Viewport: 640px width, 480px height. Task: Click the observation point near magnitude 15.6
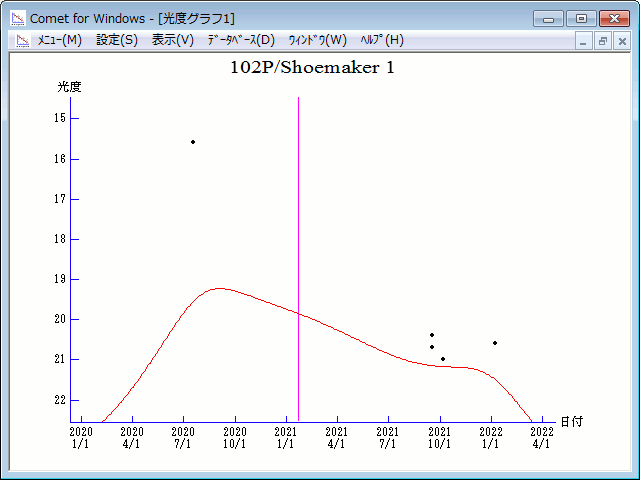193,142
